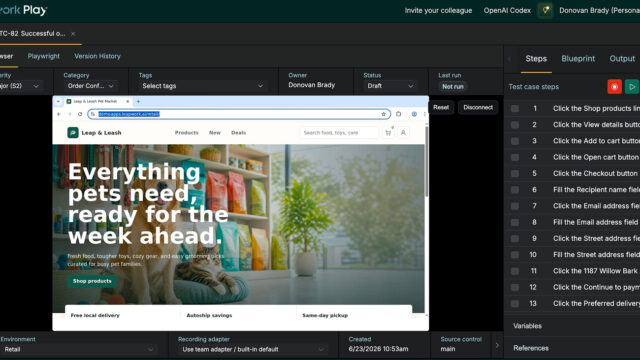Click the Disconnect button

tap(478, 107)
